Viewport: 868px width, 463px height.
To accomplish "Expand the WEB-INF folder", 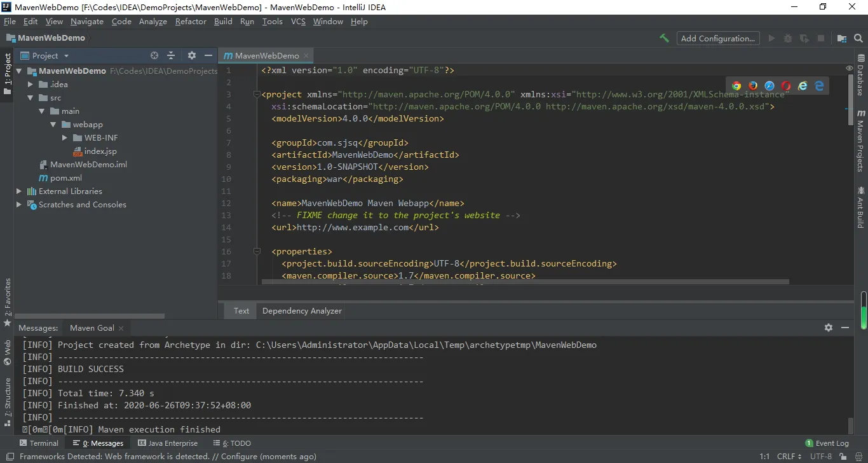I will click(x=65, y=138).
